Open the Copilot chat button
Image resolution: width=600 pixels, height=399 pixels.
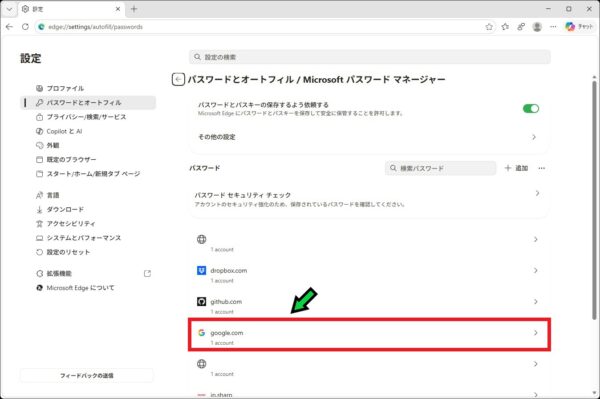pos(579,27)
